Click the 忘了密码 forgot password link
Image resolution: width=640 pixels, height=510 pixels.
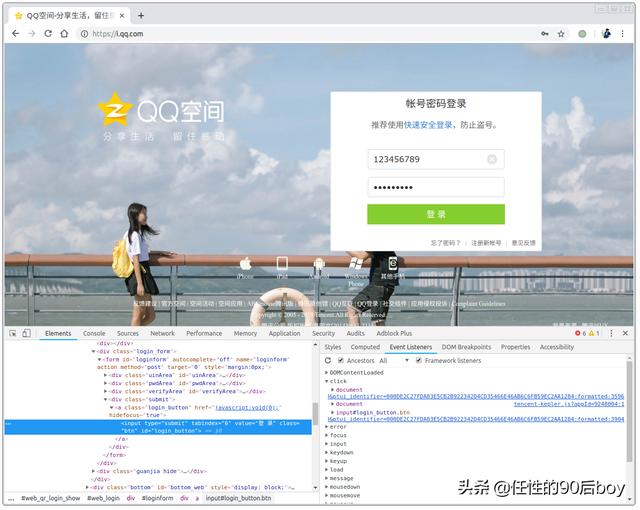click(445, 243)
